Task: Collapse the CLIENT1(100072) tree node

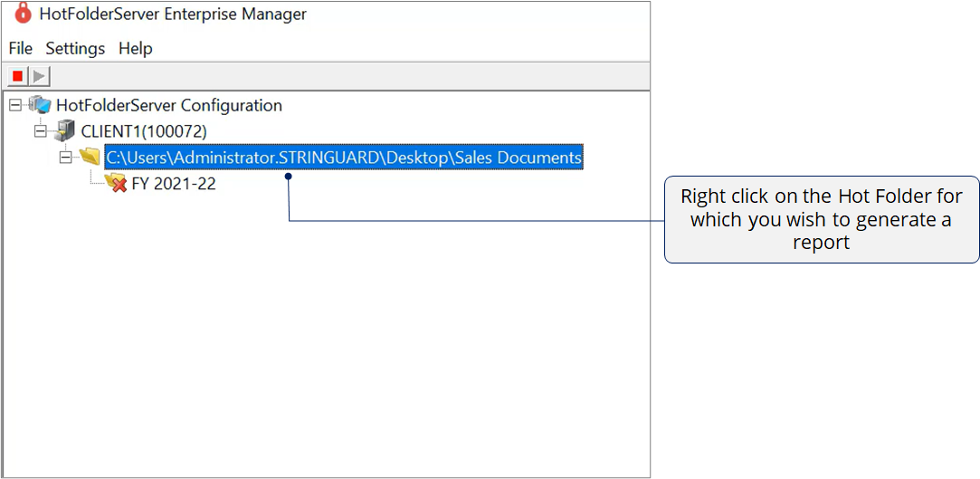Action: (x=40, y=131)
